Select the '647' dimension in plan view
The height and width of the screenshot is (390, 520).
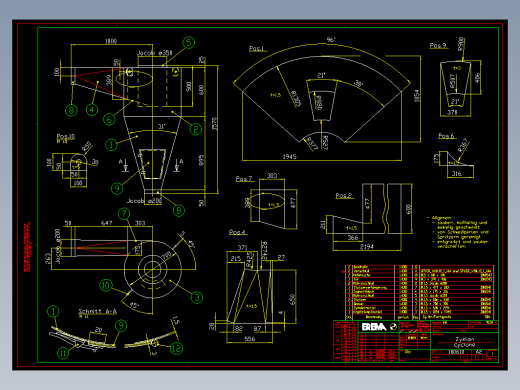click(107, 223)
